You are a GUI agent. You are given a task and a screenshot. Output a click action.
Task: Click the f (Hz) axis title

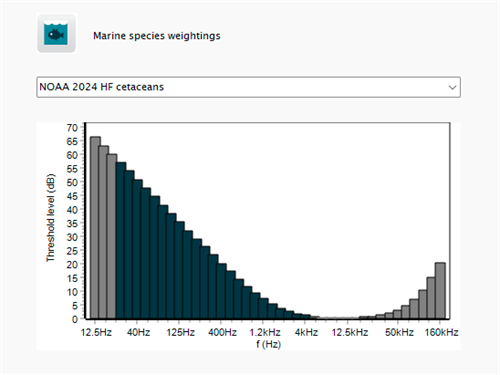[268, 344]
